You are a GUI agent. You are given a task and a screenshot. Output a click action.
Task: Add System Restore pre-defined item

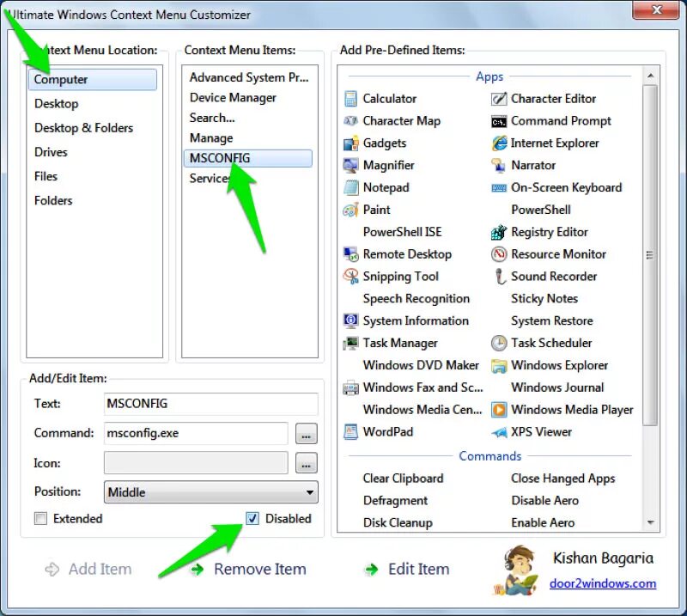coord(551,321)
